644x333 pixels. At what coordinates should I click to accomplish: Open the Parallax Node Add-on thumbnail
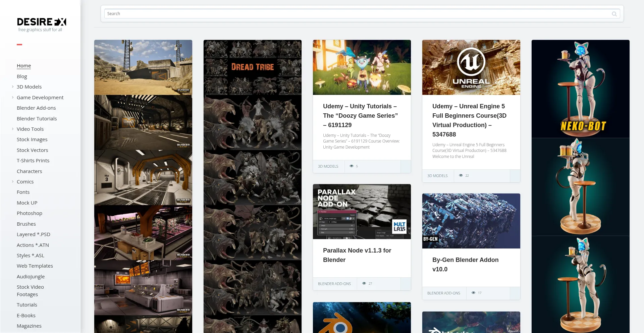pos(362,212)
